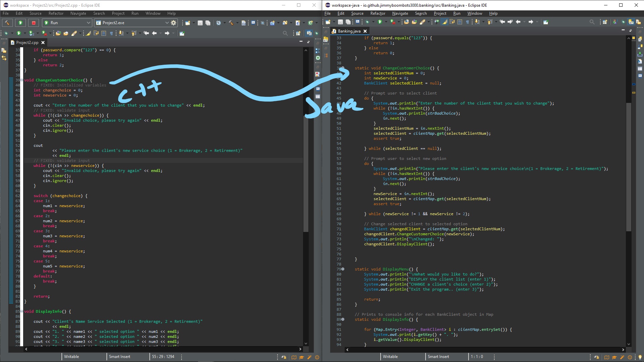Viewport: 644px width, 362px height.
Task: Collapse DisplayMenu method at Java line 79
Action: pyautogui.click(x=343, y=269)
